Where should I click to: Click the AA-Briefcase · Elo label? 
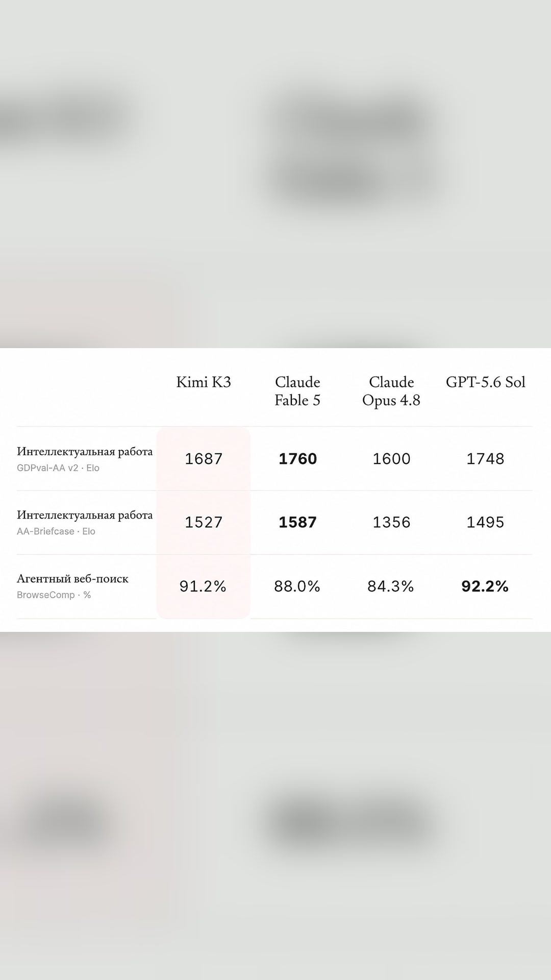point(56,531)
